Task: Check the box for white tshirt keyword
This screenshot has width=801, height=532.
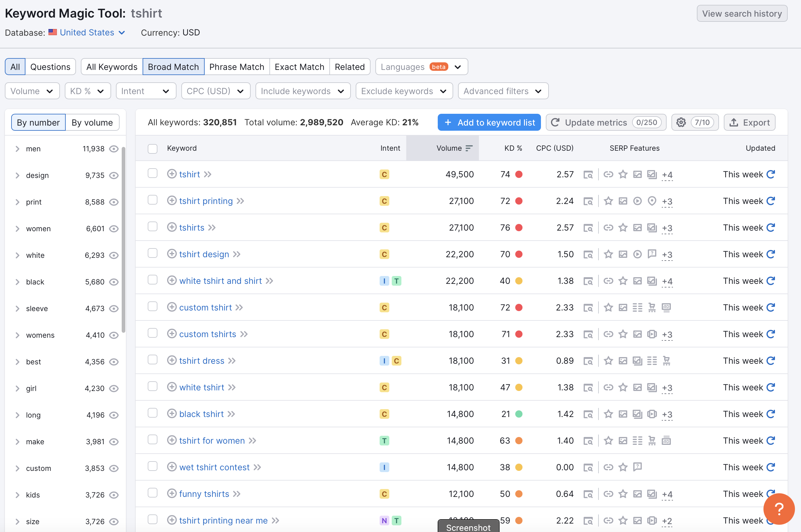Action: (x=152, y=386)
